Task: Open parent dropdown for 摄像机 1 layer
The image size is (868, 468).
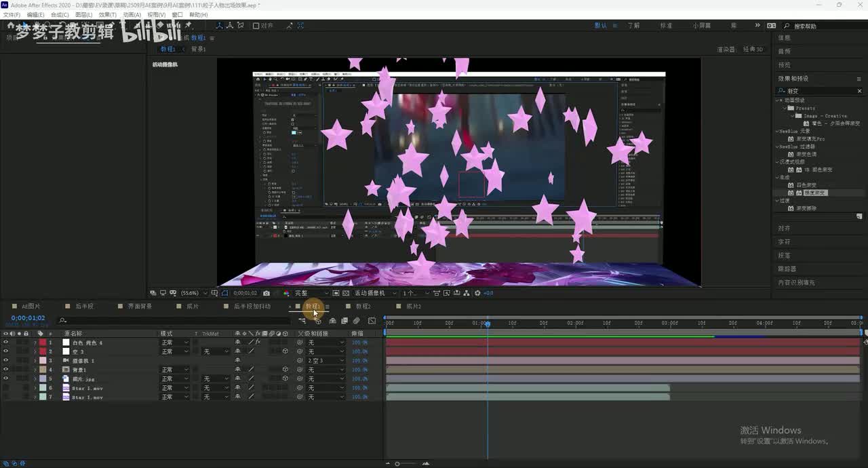Action: tap(326, 361)
